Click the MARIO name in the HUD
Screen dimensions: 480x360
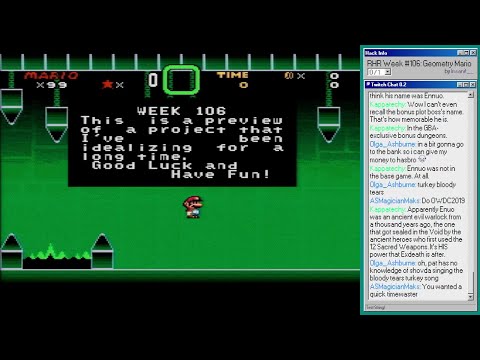click(51, 75)
